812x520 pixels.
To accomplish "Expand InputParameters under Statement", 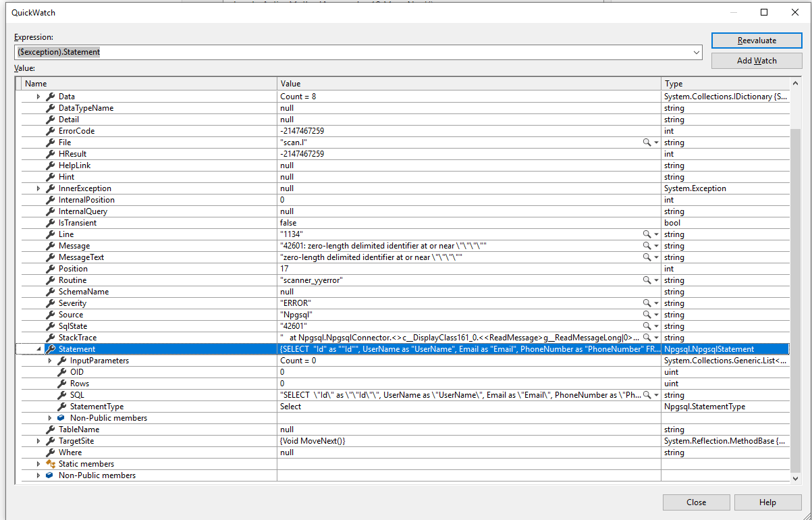I will click(x=49, y=360).
